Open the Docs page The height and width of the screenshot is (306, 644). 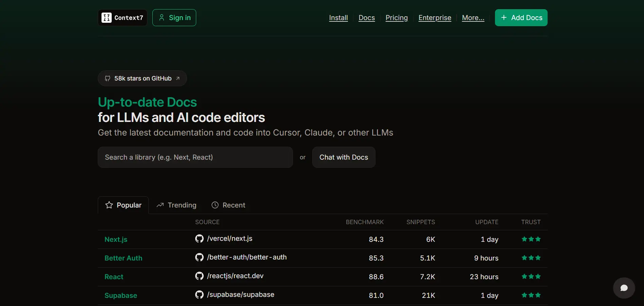tap(367, 18)
